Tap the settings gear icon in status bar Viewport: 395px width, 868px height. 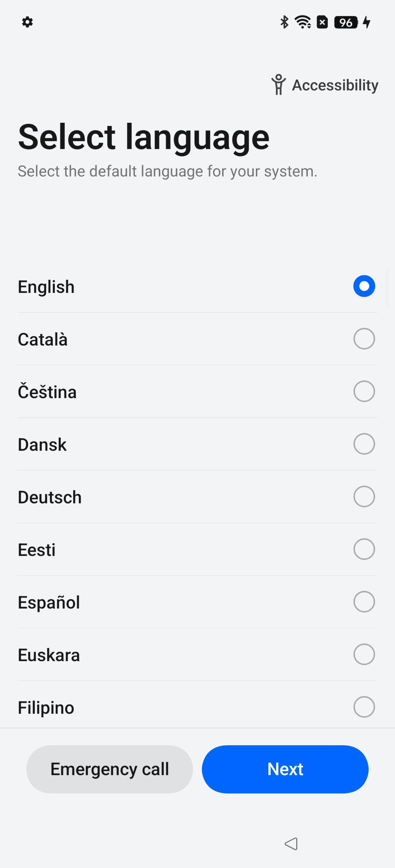coord(27,22)
